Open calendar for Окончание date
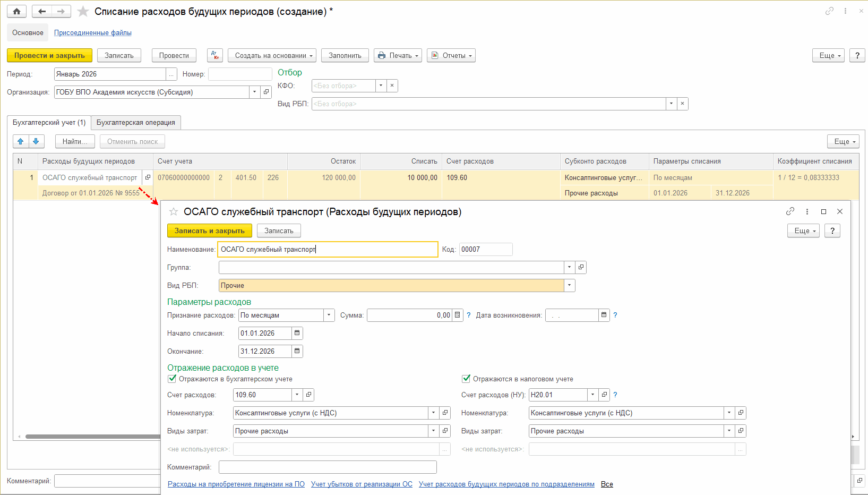868x495 pixels. [x=297, y=351]
